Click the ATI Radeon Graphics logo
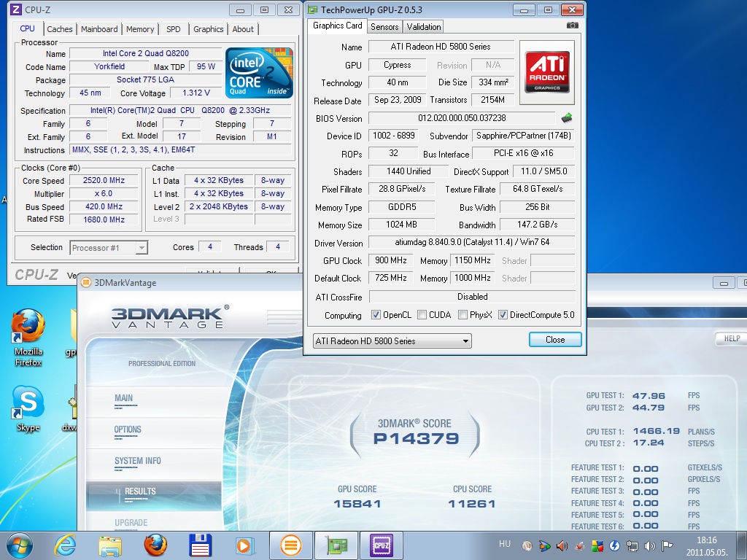 tap(547, 72)
